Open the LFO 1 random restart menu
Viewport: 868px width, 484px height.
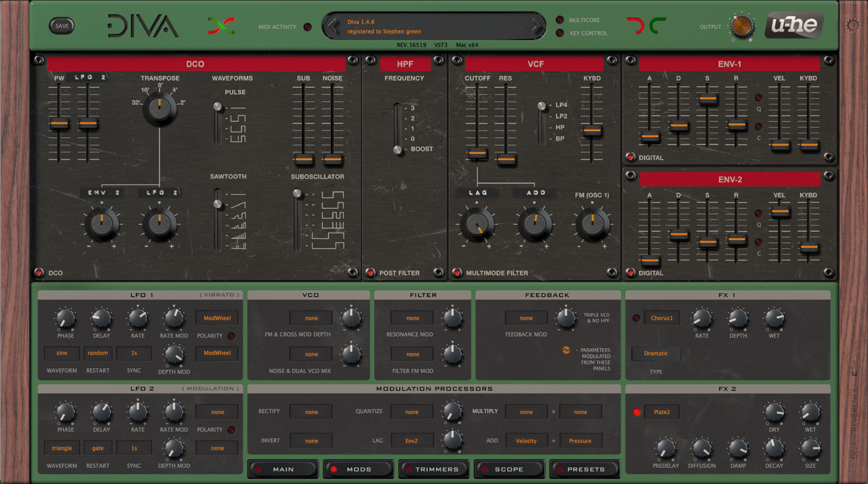[98, 353]
